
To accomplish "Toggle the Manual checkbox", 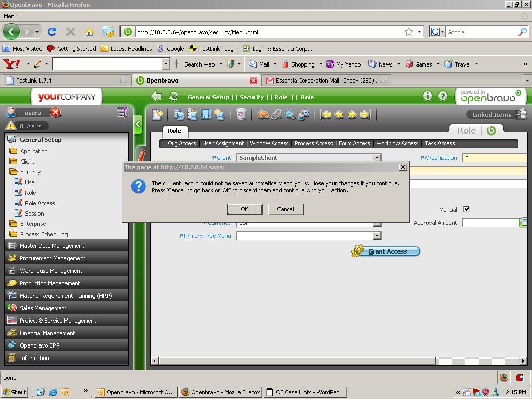I will (x=467, y=209).
